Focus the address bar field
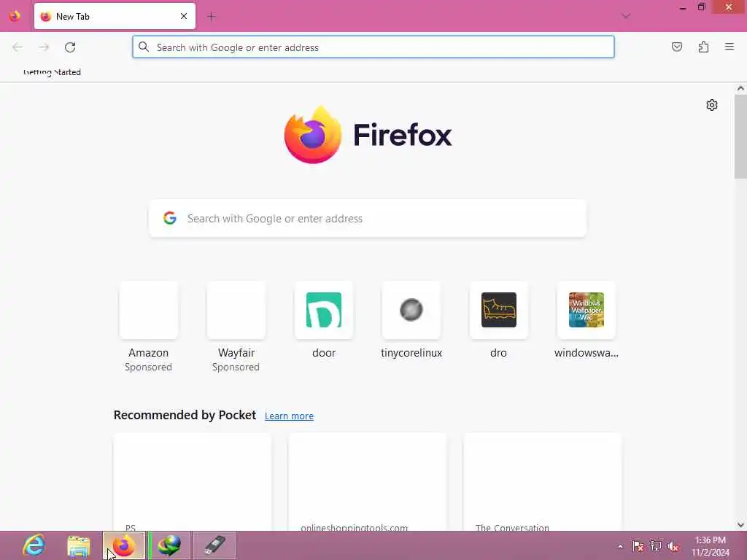Viewport: 747px width, 560px height. 373,47
